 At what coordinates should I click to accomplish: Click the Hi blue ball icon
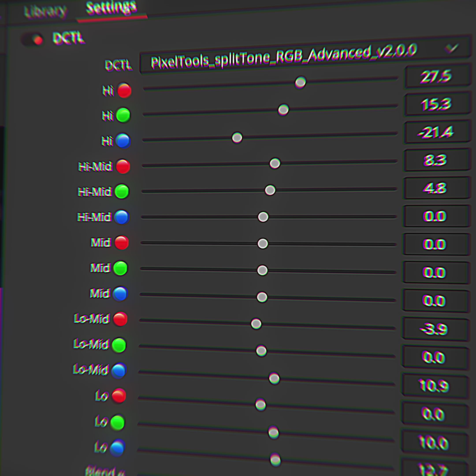click(123, 141)
